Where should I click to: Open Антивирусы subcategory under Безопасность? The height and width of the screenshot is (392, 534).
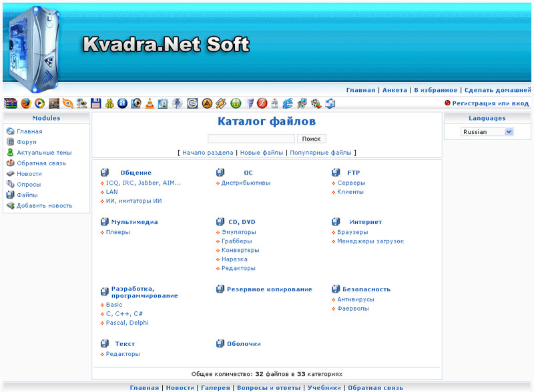click(x=356, y=299)
